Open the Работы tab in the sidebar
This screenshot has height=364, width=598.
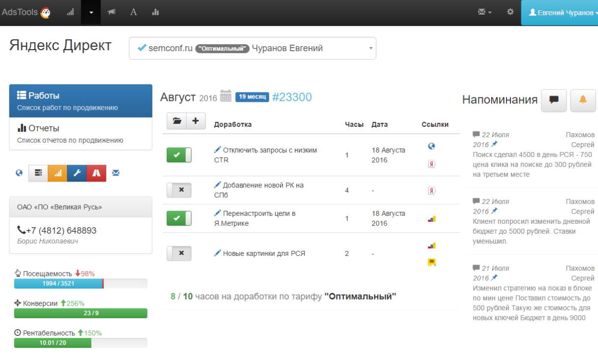(x=81, y=101)
